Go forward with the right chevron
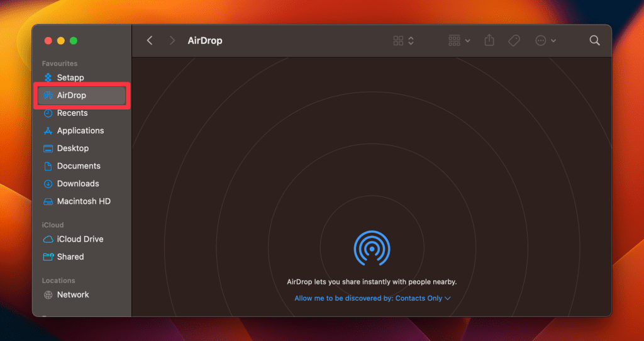The image size is (644, 341). point(172,40)
